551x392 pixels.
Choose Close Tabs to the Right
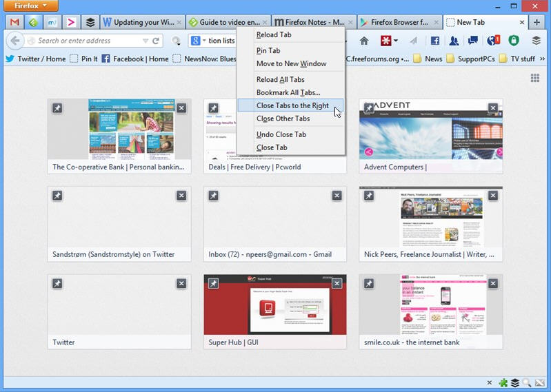click(x=291, y=105)
